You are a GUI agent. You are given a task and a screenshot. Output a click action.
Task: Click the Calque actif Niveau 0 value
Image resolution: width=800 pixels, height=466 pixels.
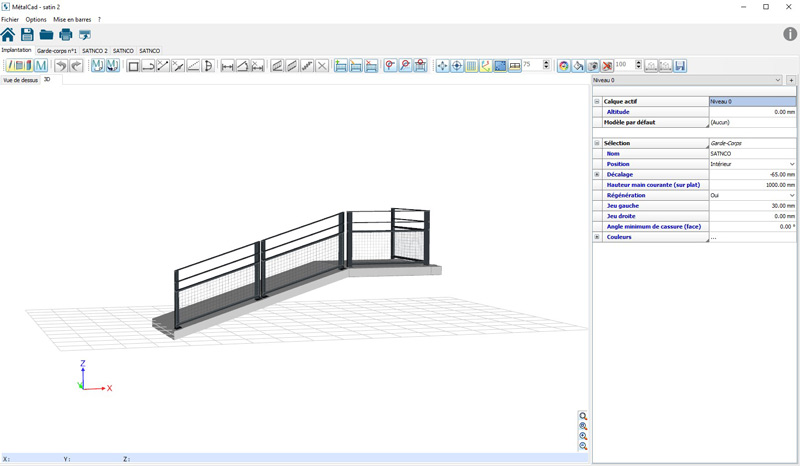[x=752, y=102]
